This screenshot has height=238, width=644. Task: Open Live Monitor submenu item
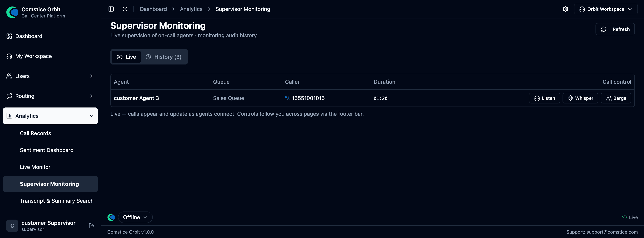click(35, 167)
